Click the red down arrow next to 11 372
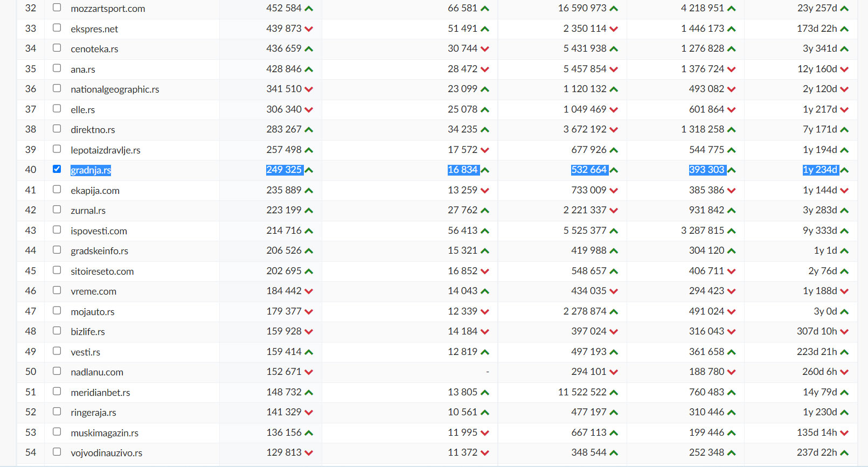Viewport: 868px width, 467px height. click(485, 453)
